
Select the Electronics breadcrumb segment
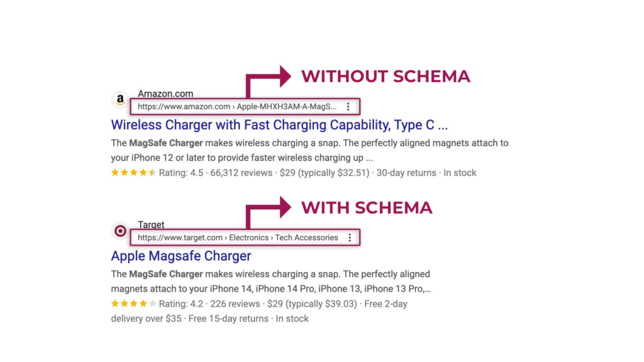click(248, 238)
